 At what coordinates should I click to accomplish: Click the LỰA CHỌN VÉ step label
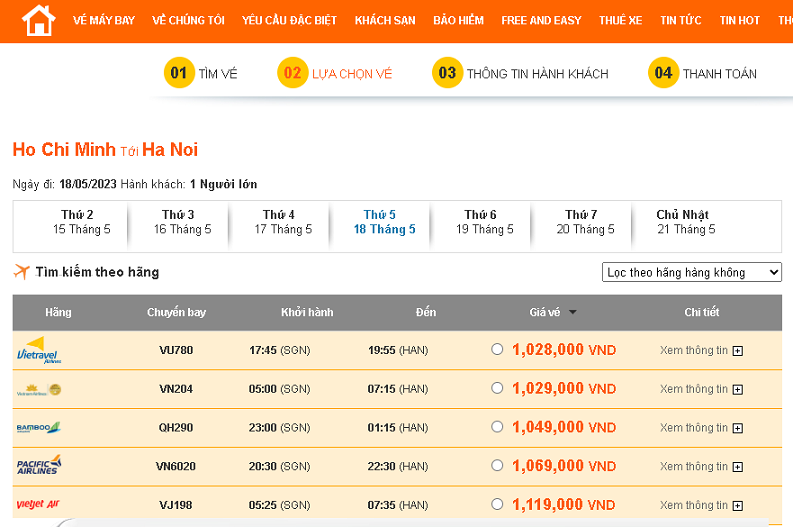352,74
